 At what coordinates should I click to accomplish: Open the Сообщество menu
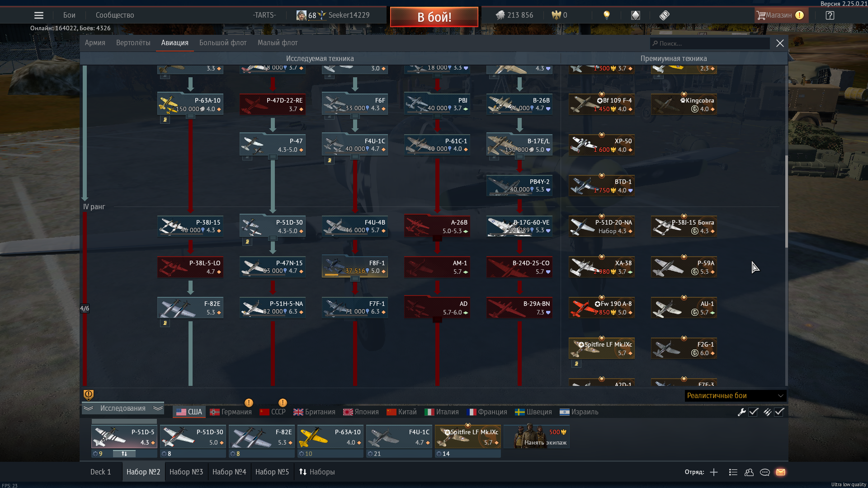[x=115, y=15]
